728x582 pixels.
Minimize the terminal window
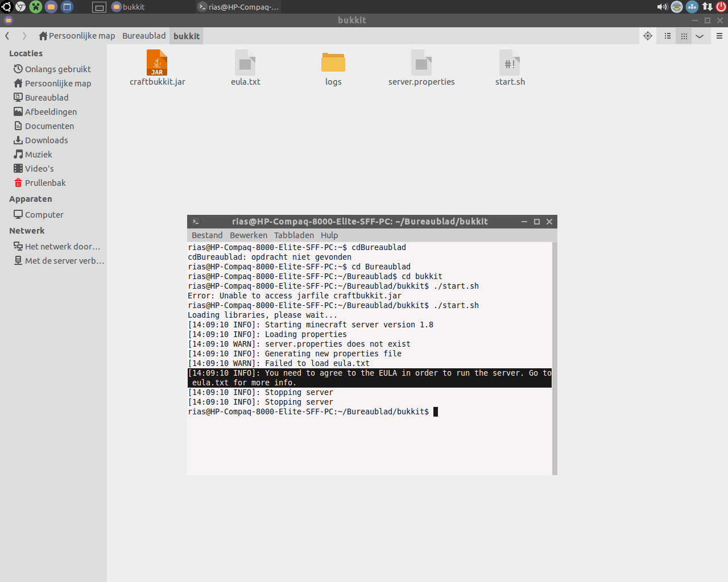point(524,222)
